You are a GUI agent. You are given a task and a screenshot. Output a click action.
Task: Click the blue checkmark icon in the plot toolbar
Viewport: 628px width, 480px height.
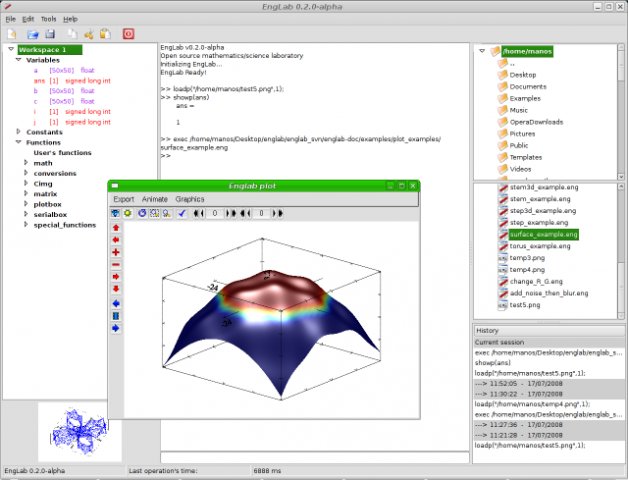(x=182, y=213)
